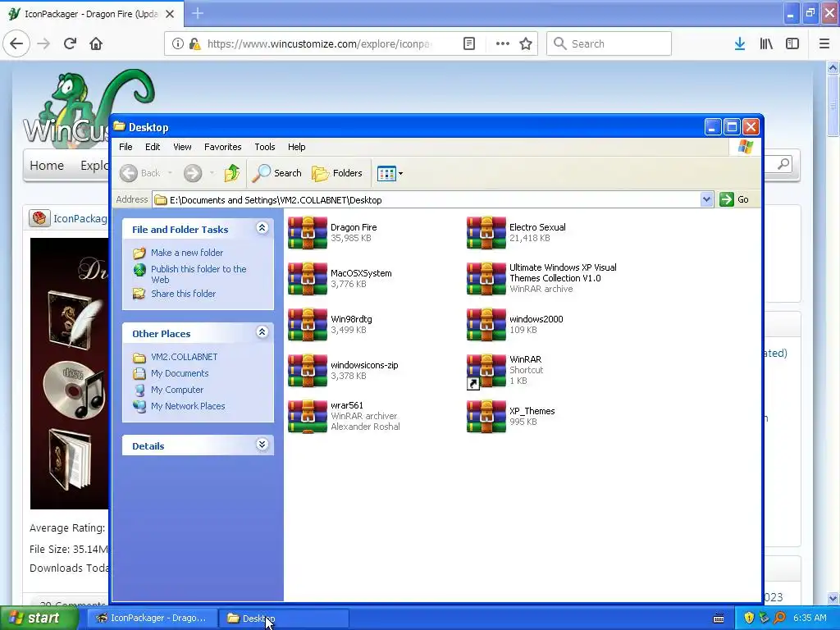The height and width of the screenshot is (630, 840).
Task: Open Firefox Downloads arrow
Action: click(x=740, y=43)
